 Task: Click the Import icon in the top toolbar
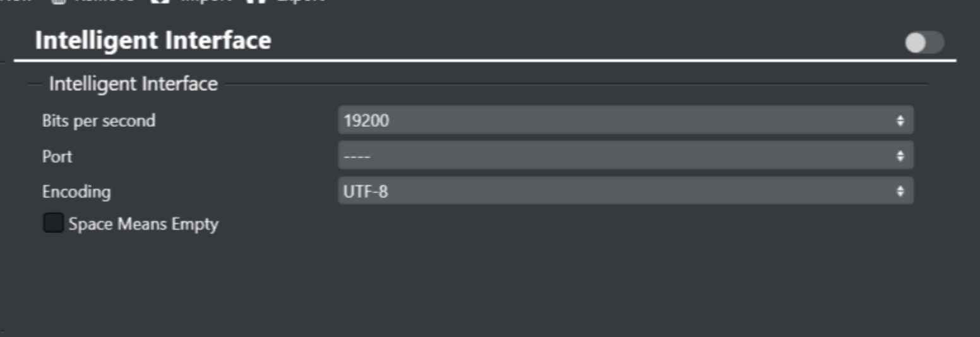(x=160, y=2)
